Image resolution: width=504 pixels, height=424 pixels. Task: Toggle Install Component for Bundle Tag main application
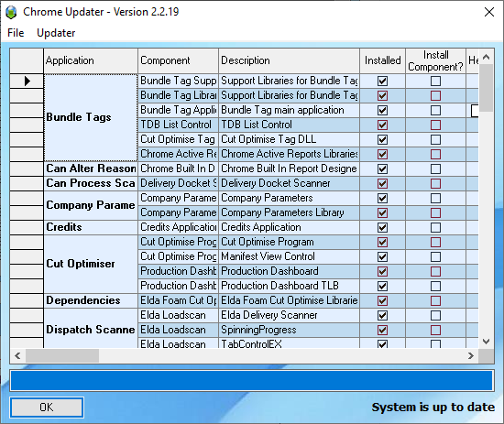[435, 110]
